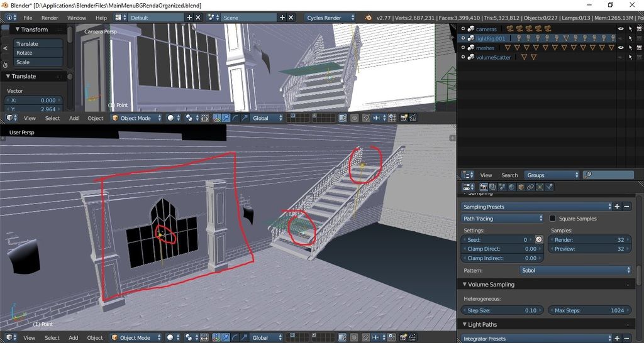Open the Sampling Presets dropdown
The width and height of the screenshot is (644, 343).
[x=536, y=207]
